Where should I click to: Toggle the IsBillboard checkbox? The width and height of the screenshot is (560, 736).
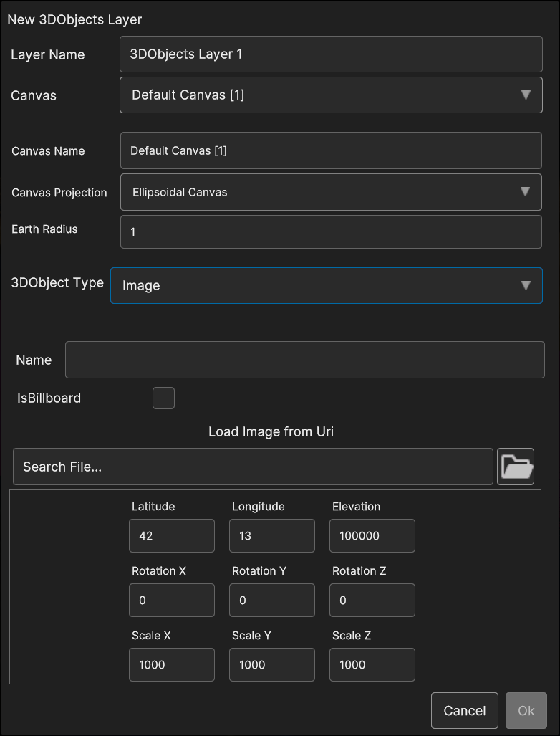click(163, 398)
